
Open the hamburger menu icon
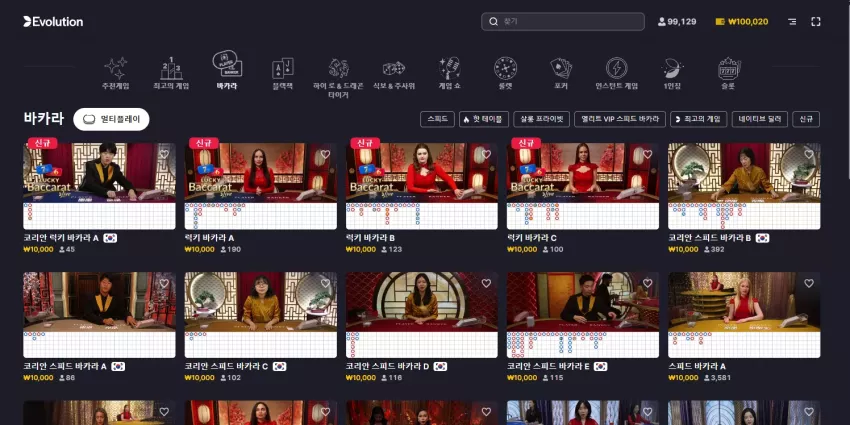(792, 22)
